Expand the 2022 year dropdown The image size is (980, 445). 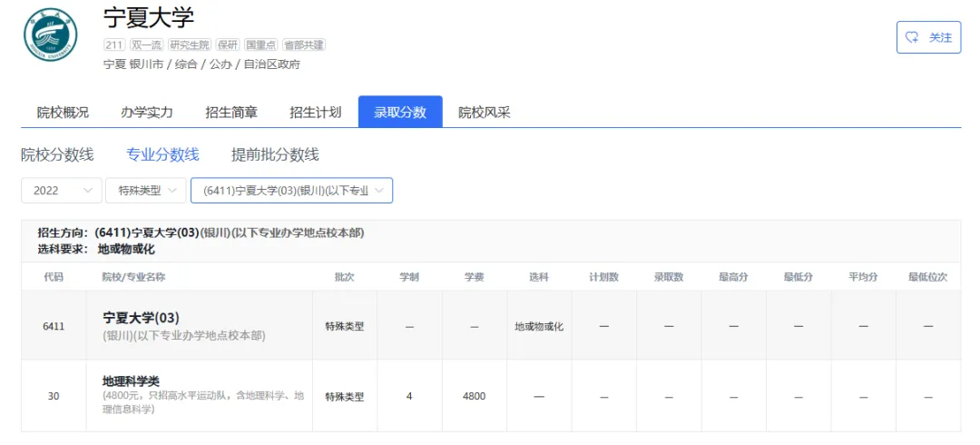pos(62,191)
